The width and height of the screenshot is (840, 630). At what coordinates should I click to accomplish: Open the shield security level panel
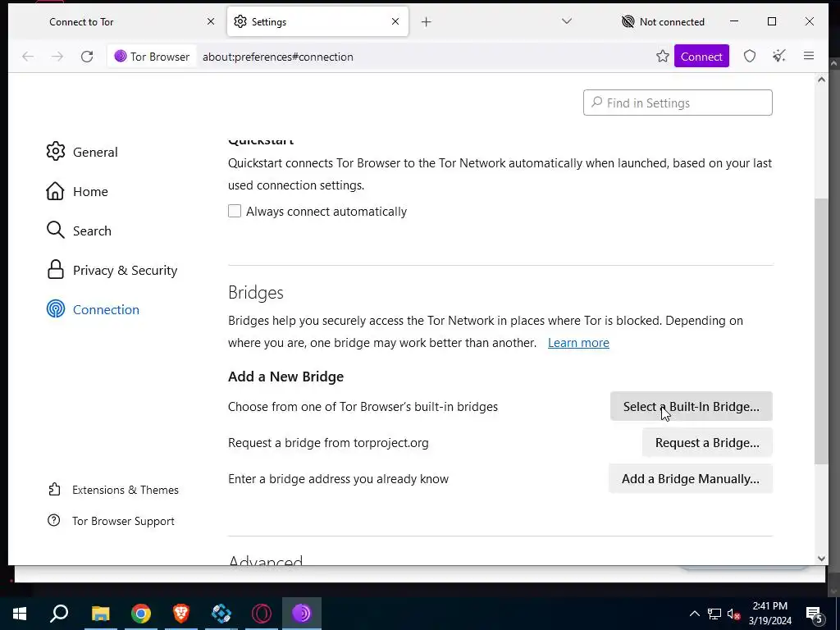(x=750, y=57)
